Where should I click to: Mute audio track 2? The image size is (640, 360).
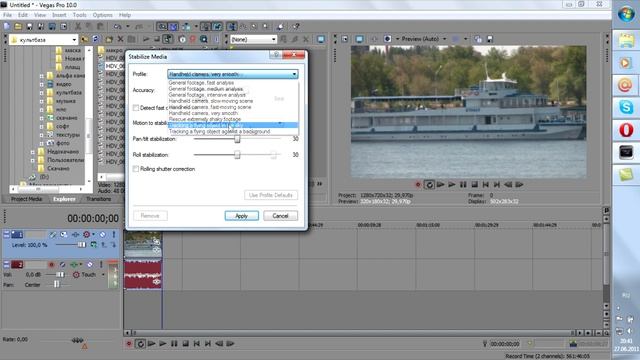tap(90, 264)
